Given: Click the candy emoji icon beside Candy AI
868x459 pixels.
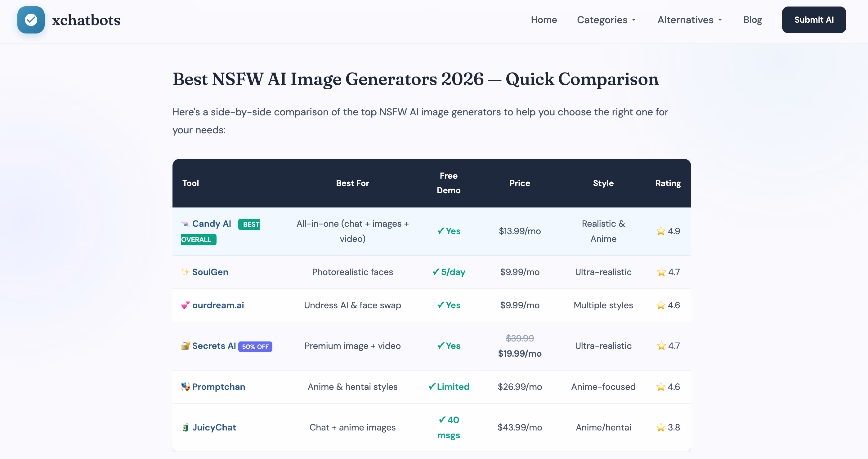Looking at the screenshot, I should tap(185, 224).
